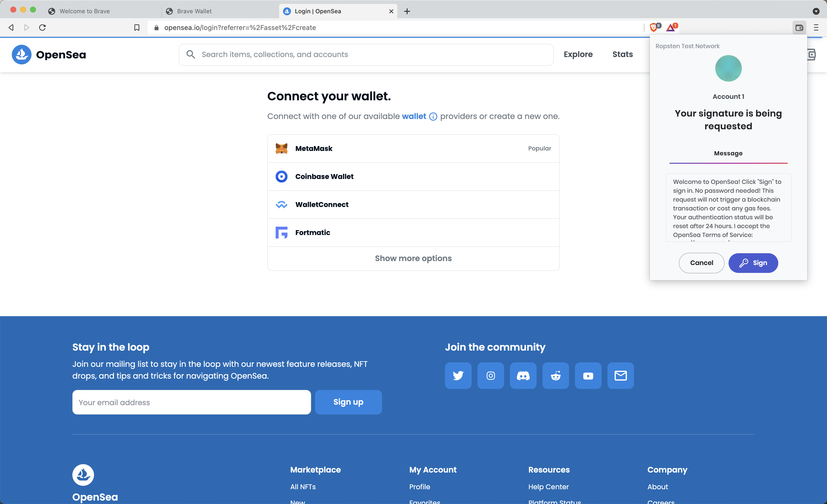Expand Show more options wallet list
The image size is (827, 504).
[413, 258]
